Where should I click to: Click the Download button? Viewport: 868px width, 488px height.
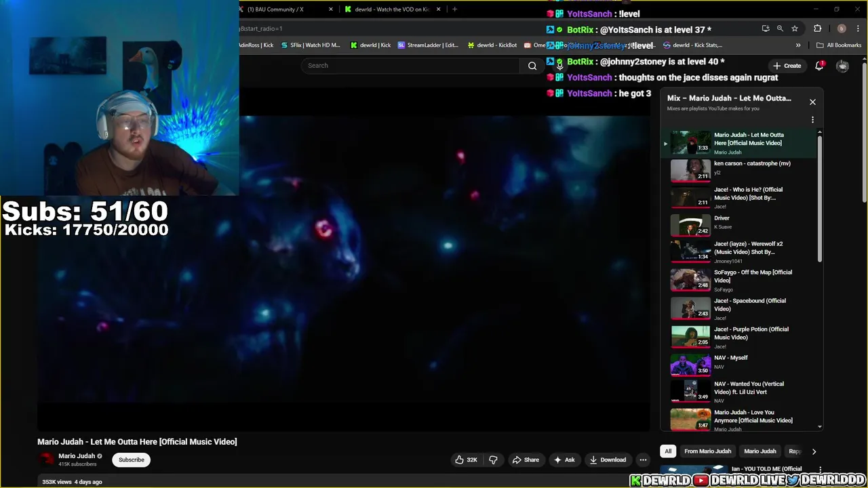pos(608,460)
